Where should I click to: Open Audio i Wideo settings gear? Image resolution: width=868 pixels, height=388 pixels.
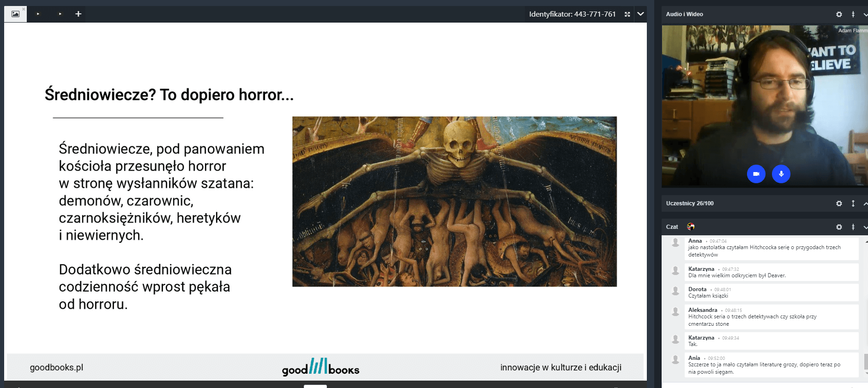click(839, 14)
